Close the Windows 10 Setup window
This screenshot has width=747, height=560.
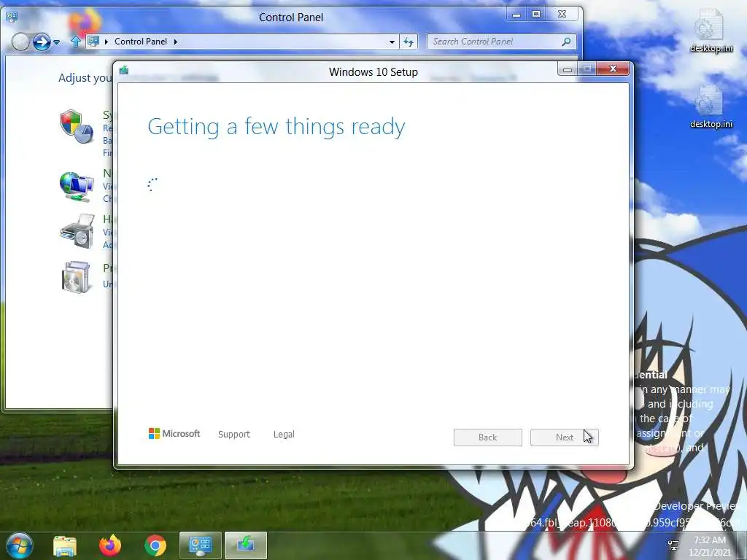coord(613,69)
